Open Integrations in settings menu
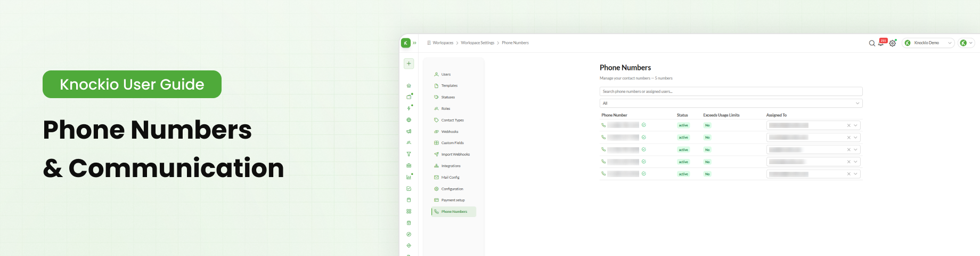 click(454, 166)
